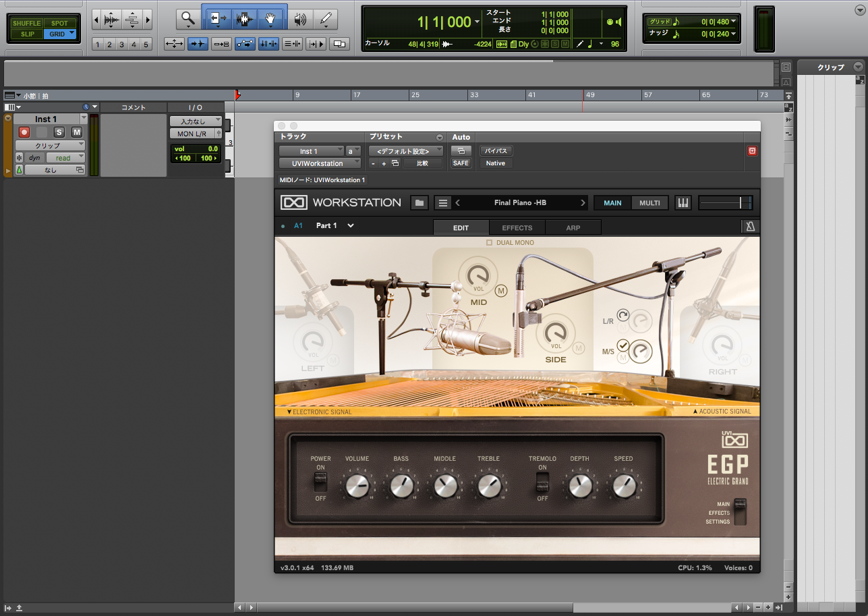This screenshot has height=616, width=868.
Task: Show the UVI virtual keyboard icon
Action: (x=683, y=202)
